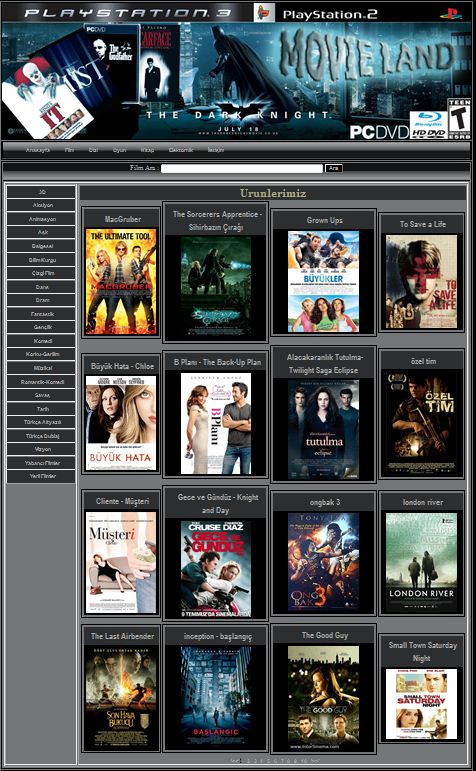Select the Müzikal category
The width and height of the screenshot is (476, 771).
41,368
